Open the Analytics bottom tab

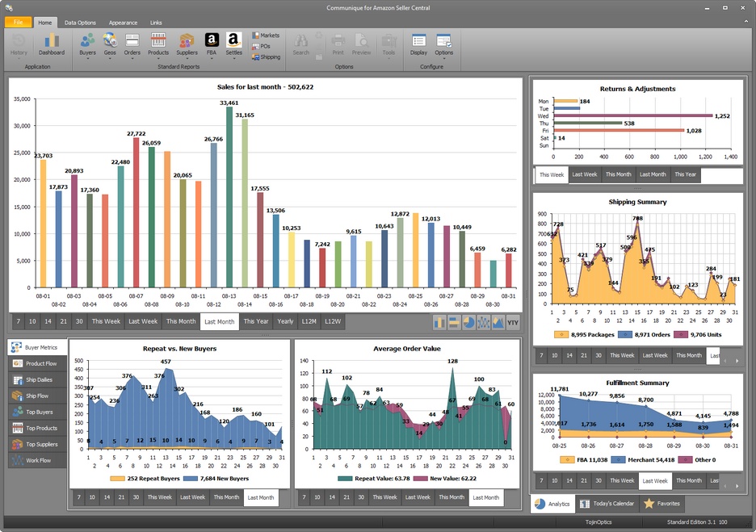click(553, 504)
